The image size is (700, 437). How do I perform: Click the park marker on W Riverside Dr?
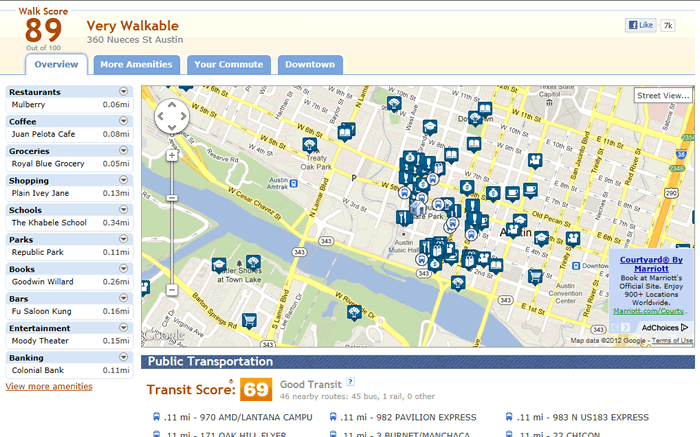pos(354,312)
